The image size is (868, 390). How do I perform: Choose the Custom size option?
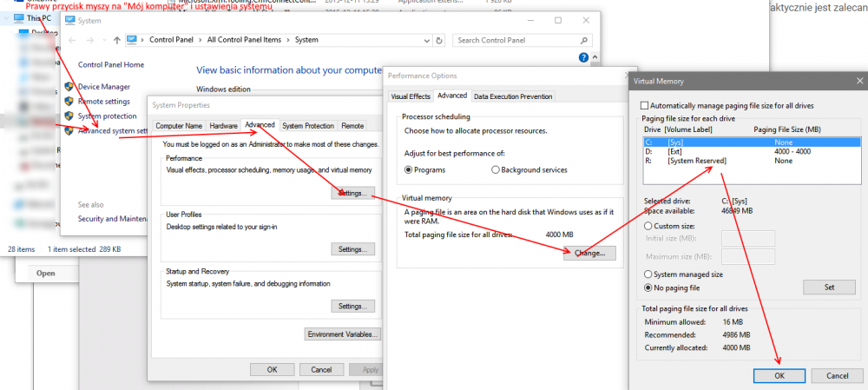pyautogui.click(x=648, y=226)
